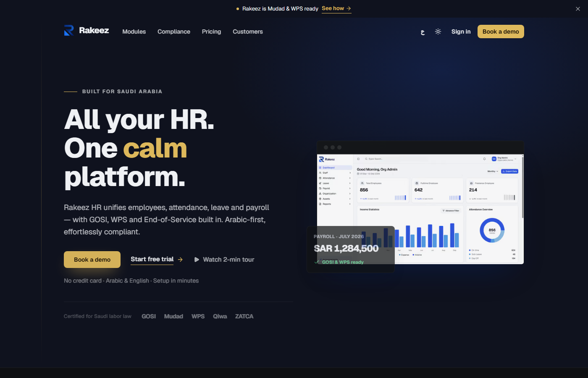Expand Staff in the preview sidebar
Image resolution: width=588 pixels, height=378 pixels.
point(335,173)
